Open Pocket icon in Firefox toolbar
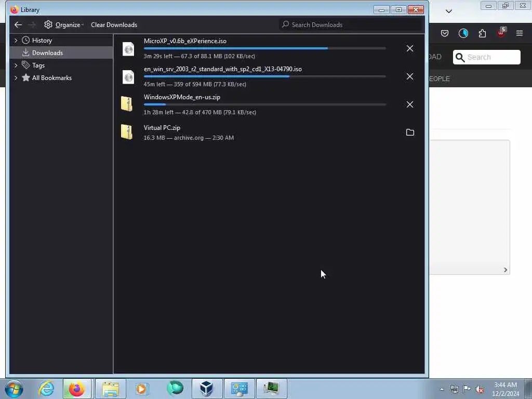Viewport: 532px width, 399px height. (445, 33)
